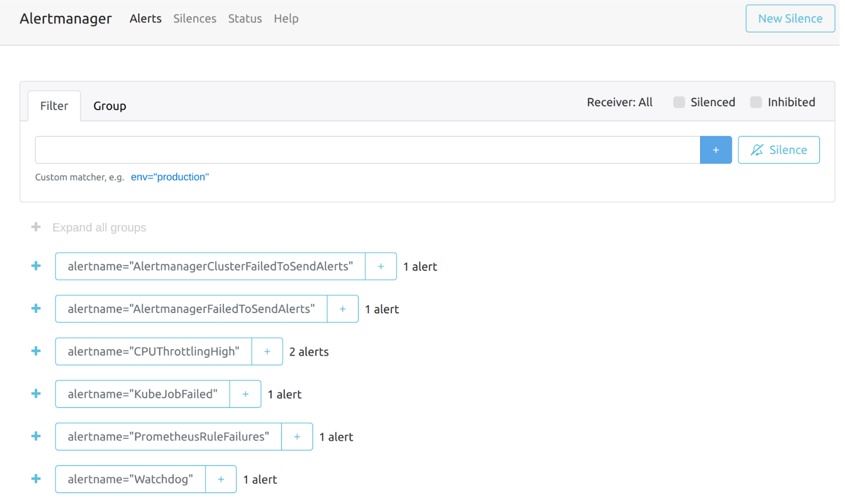Click the "+" on the Watchdog chip
The width and height of the screenshot is (845, 504).
click(x=221, y=479)
